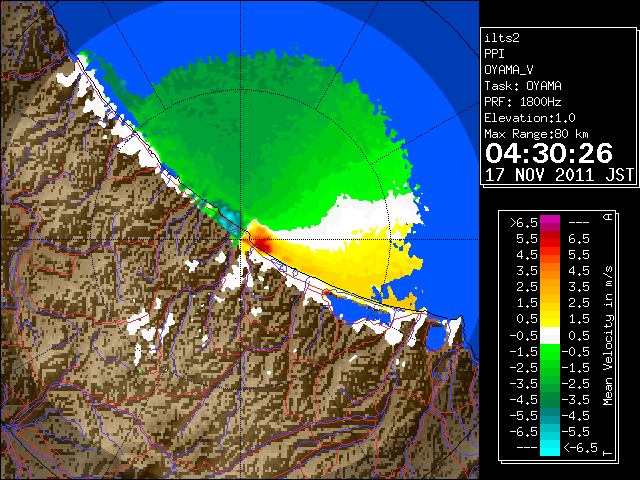Click the date '17 NOV 2011 JST'
The image size is (640, 480).
coord(559,175)
